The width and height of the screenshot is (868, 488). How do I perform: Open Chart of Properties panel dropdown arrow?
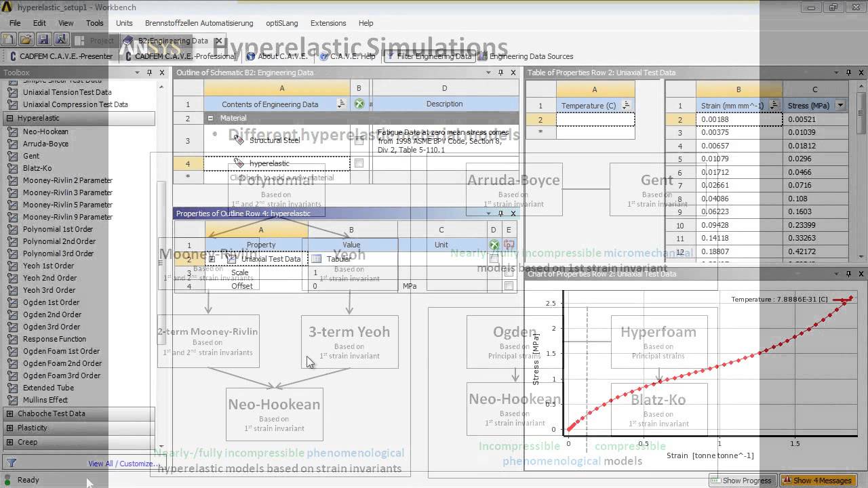pos(837,274)
